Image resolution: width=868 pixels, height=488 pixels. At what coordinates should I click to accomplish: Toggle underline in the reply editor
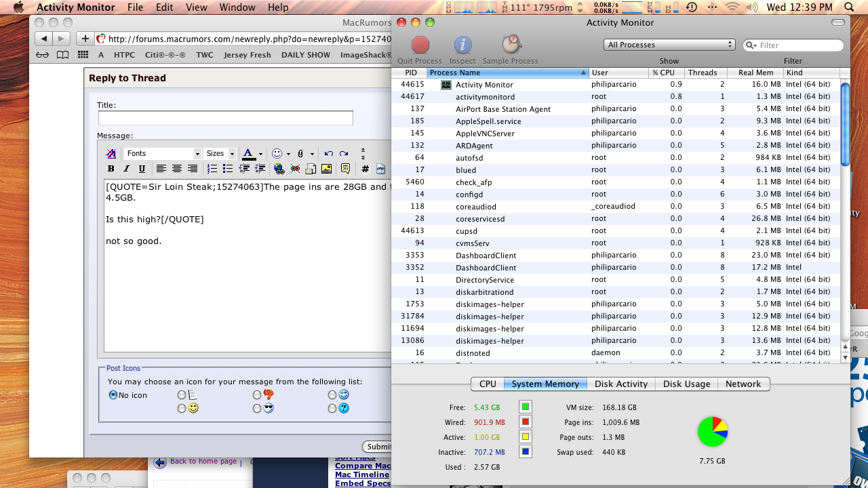pyautogui.click(x=142, y=169)
